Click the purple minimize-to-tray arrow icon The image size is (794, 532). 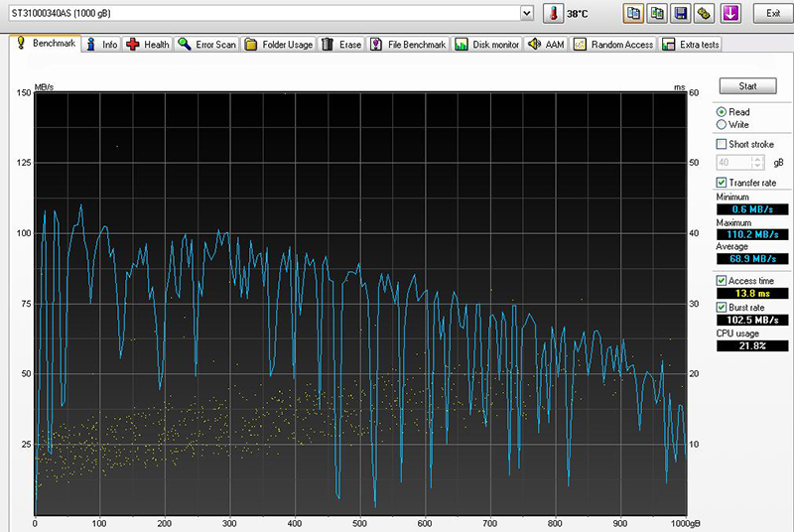tap(730, 13)
